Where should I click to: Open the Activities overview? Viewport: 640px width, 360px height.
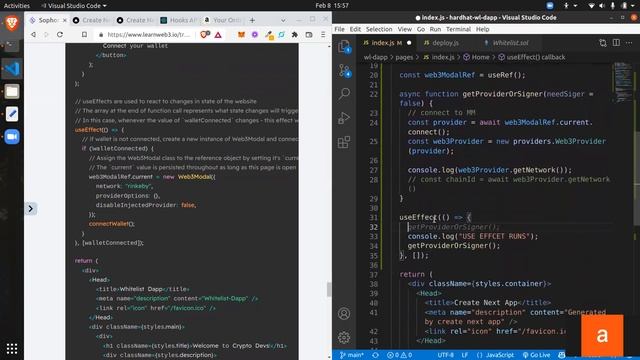pos(17,6)
